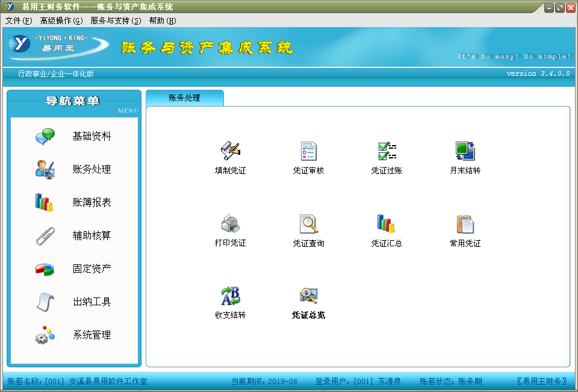578x392 pixels.
Task: Click the 导航菜单 panel heading
Action: 73,101
